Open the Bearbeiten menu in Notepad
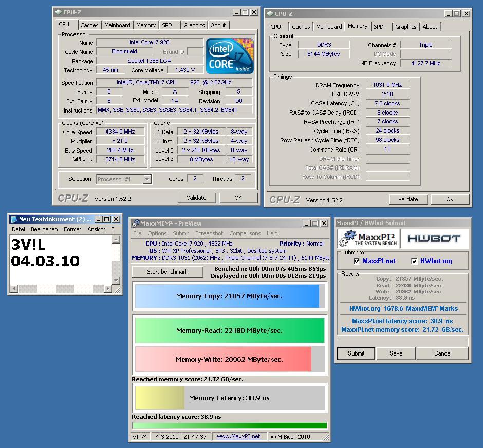Image resolution: width=483 pixels, height=448 pixels. 44,229
